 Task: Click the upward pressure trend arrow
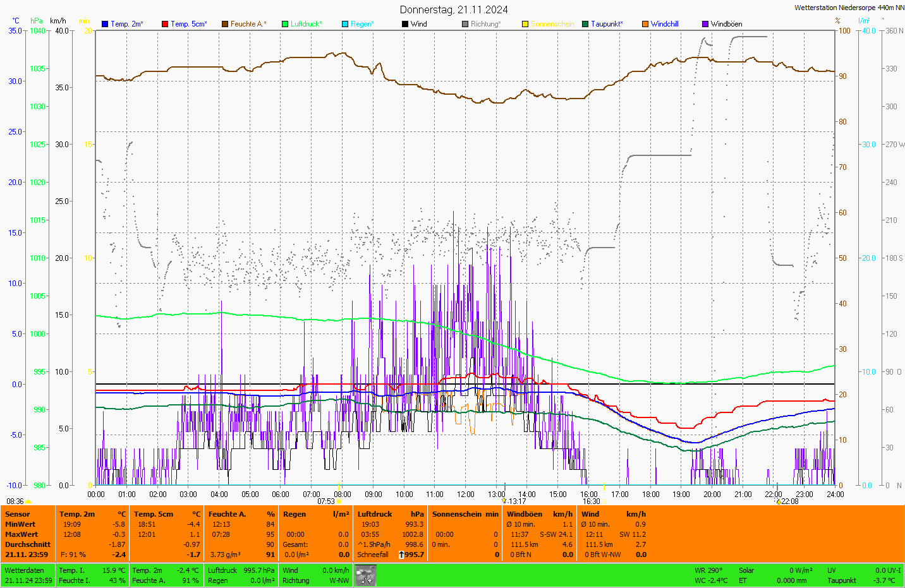coord(401,555)
